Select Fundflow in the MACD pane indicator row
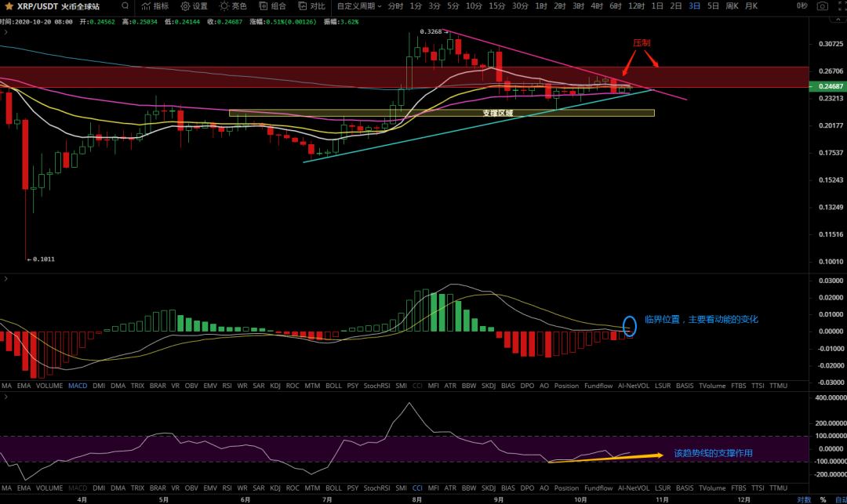The width and height of the screenshot is (847, 504). 598,386
